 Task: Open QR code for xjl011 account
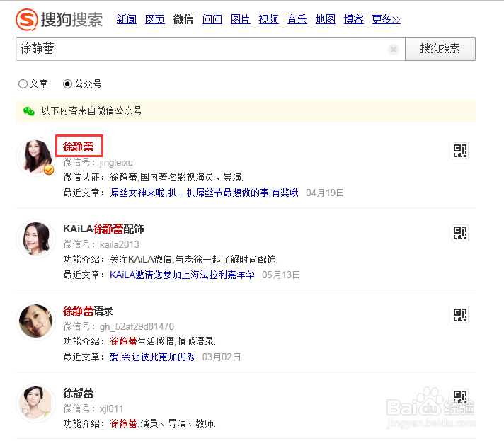coord(460,396)
